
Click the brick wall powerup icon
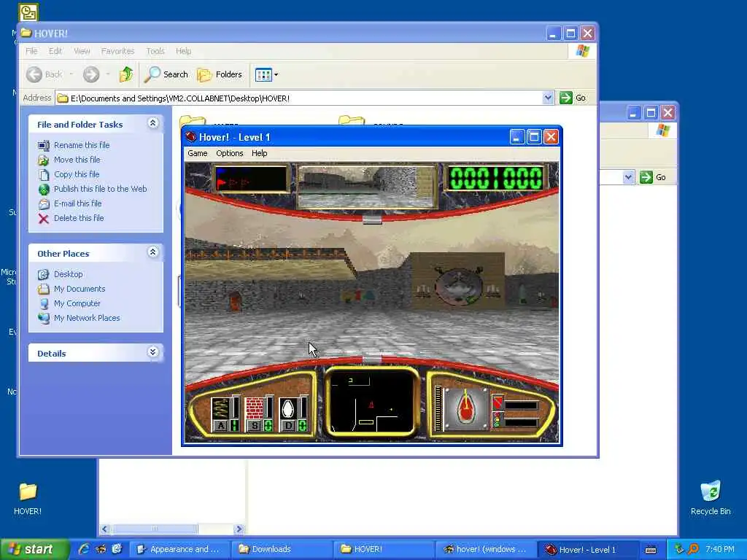tap(255, 408)
